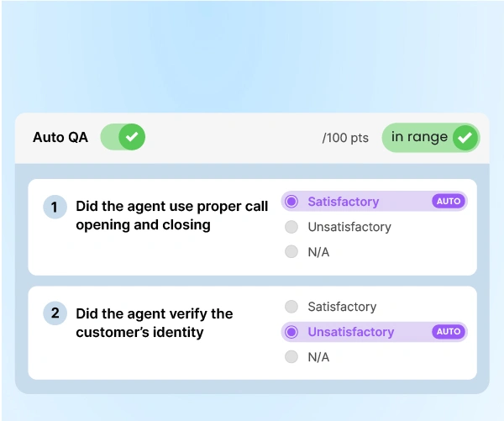Choose N/A radio for call opening question
504x421 pixels.
pyautogui.click(x=291, y=251)
